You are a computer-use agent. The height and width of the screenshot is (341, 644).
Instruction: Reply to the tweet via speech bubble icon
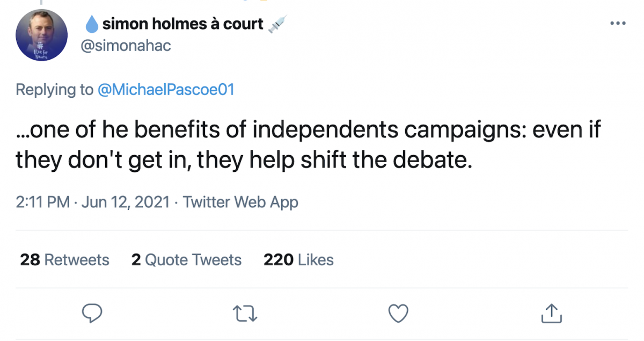[x=92, y=313]
